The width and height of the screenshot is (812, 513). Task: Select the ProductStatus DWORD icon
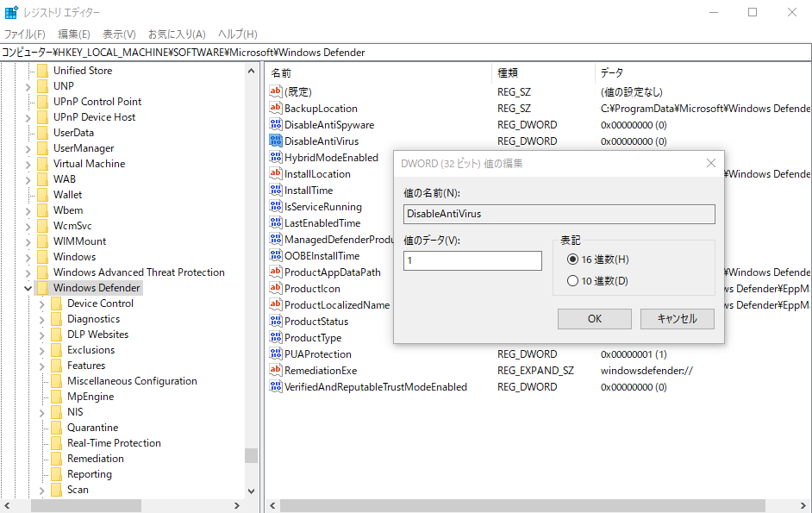(x=276, y=322)
